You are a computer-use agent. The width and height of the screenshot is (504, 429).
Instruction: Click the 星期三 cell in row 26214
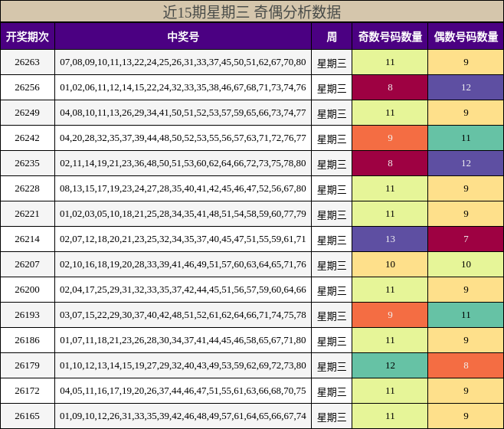tap(332, 241)
